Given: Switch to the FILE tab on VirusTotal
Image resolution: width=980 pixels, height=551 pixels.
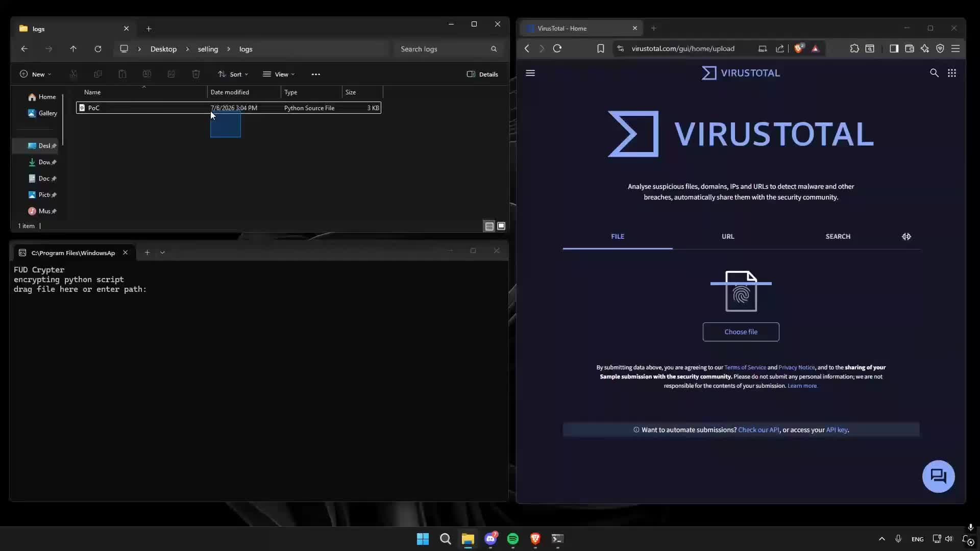Looking at the screenshot, I should point(618,237).
